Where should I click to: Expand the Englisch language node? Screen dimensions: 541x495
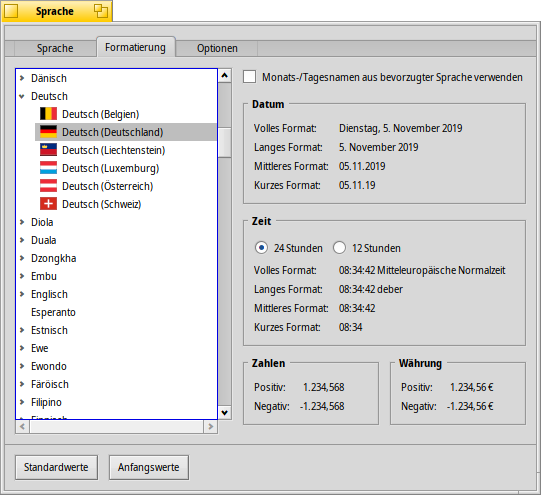(22, 294)
